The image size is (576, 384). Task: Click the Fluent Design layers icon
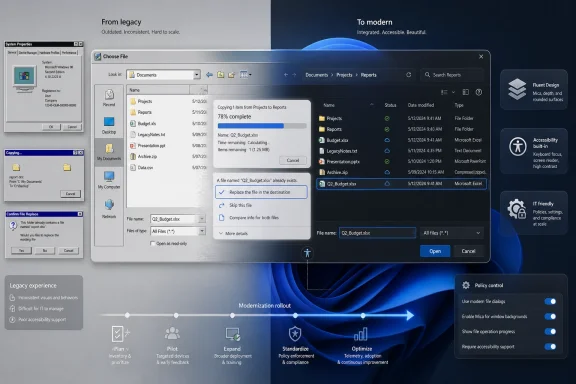[517, 89]
